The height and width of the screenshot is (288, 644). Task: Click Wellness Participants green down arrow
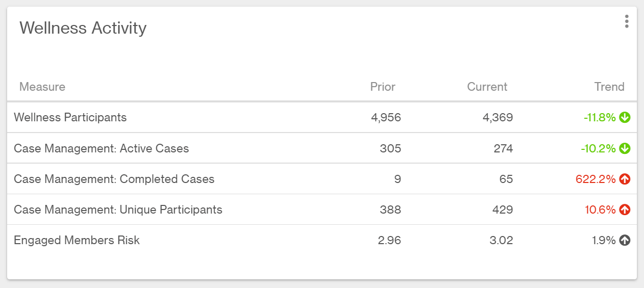point(625,118)
